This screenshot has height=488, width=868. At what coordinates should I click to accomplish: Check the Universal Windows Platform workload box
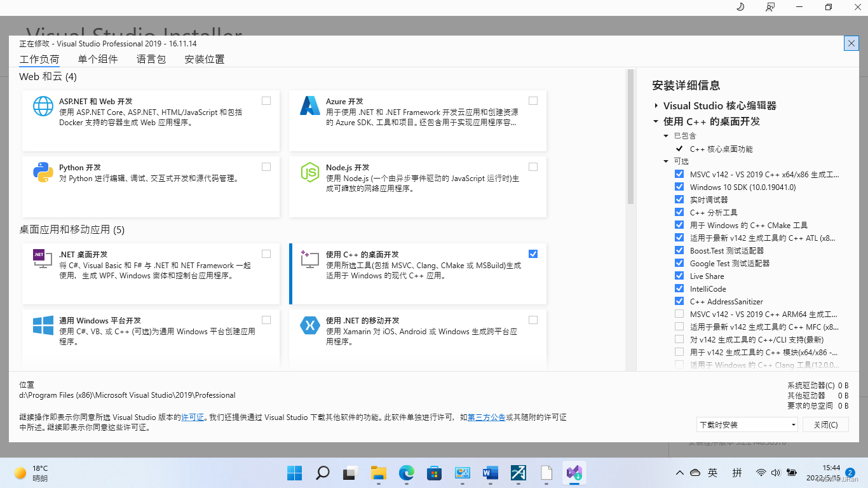[x=266, y=320]
